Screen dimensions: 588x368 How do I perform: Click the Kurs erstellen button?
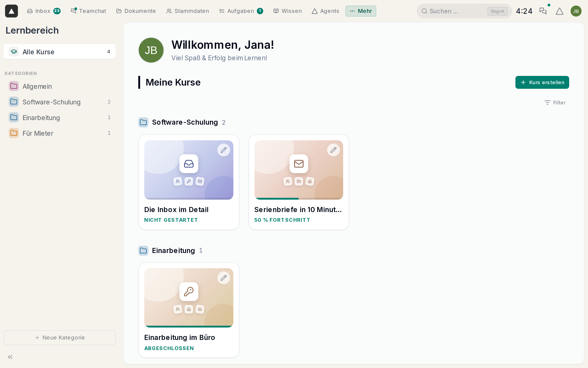pos(542,82)
